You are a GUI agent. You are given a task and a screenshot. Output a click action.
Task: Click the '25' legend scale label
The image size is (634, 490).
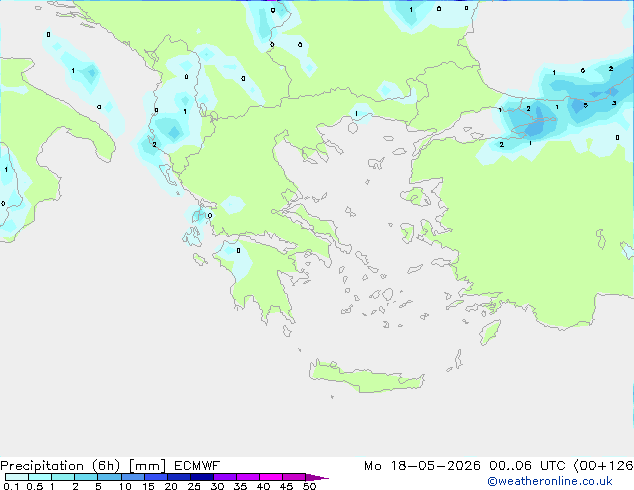click(194, 486)
